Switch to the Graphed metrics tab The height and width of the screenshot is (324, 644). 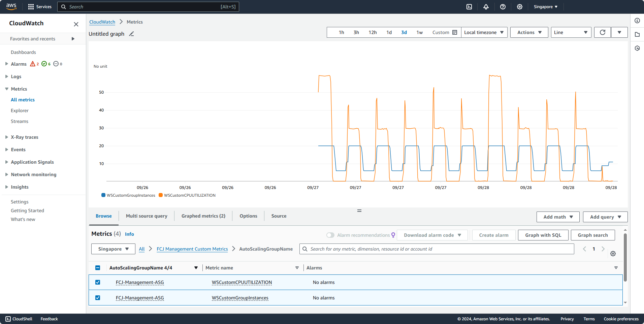pos(203,216)
